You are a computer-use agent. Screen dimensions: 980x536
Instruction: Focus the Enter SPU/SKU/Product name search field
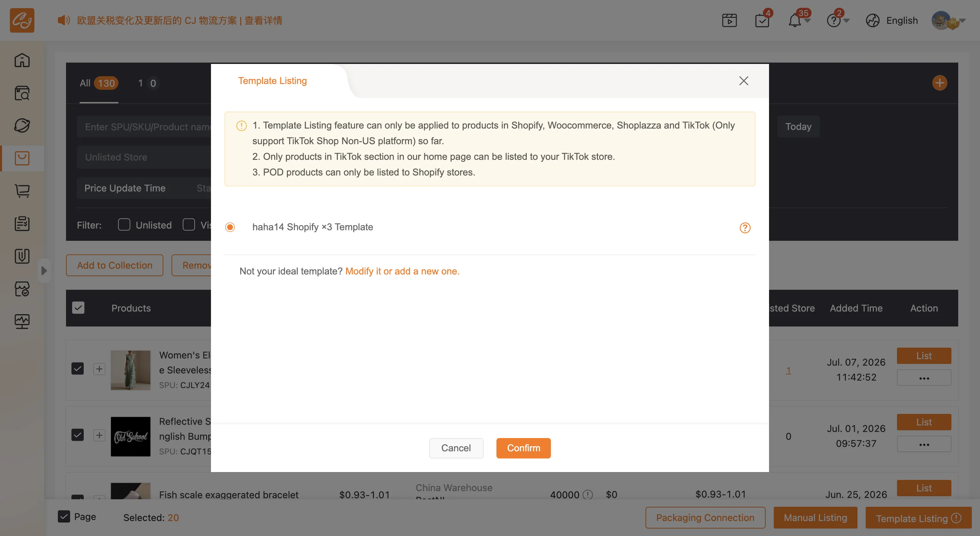coord(144,127)
